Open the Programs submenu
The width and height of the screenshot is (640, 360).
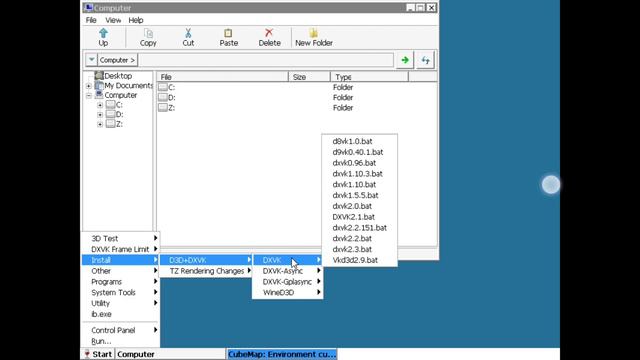click(121, 282)
